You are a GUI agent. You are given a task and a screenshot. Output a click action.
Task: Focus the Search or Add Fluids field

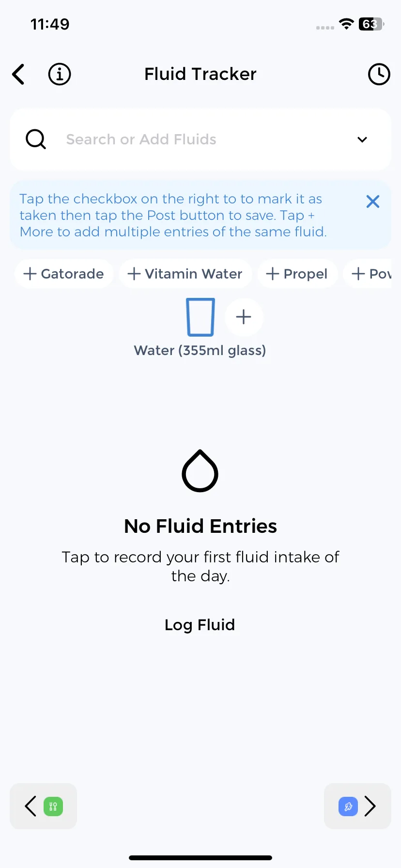[200, 139]
